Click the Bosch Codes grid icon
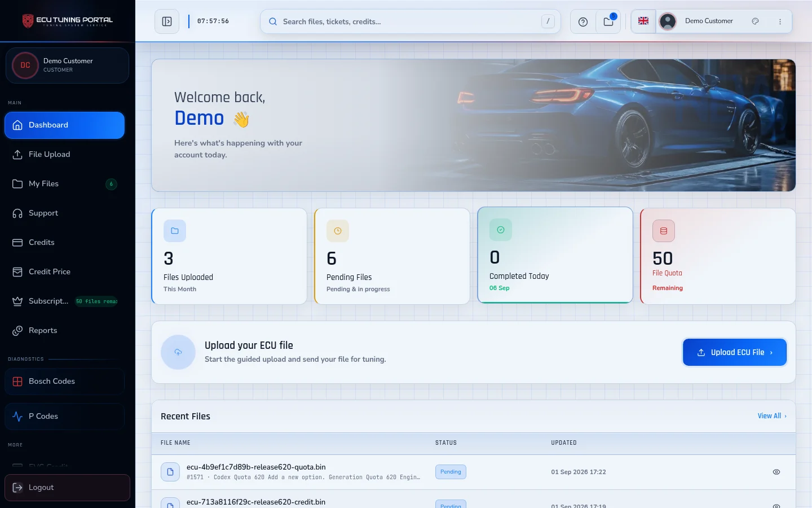The height and width of the screenshot is (508, 812). click(x=17, y=382)
